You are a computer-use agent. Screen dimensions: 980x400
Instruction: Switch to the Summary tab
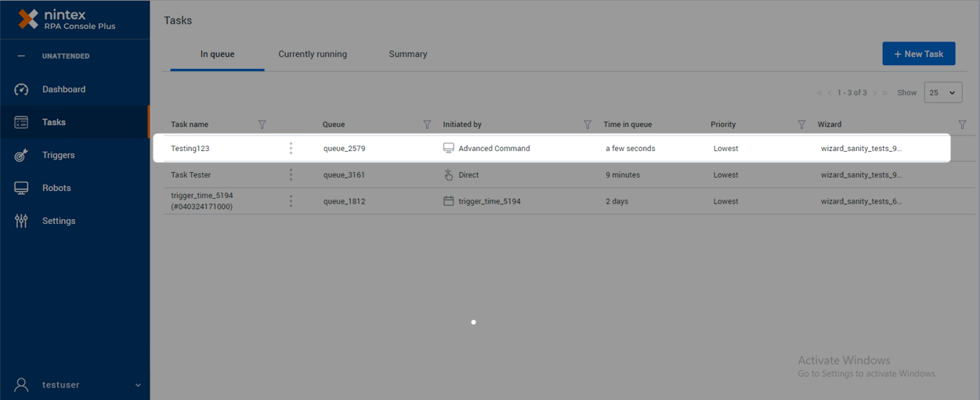tap(407, 54)
